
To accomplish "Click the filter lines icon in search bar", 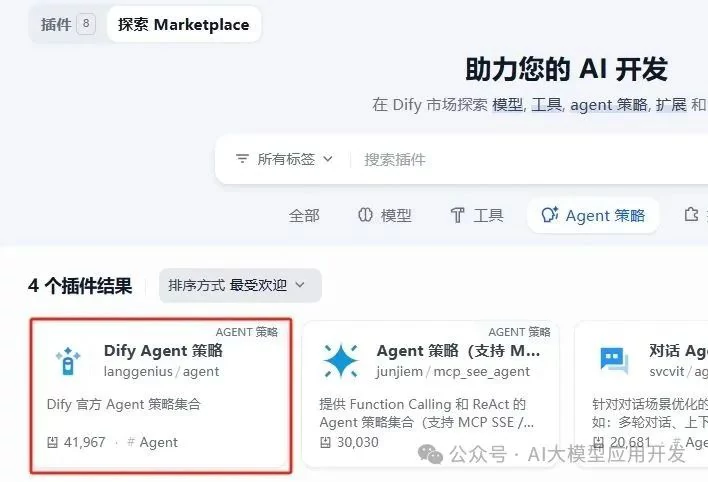I will click(x=242, y=159).
